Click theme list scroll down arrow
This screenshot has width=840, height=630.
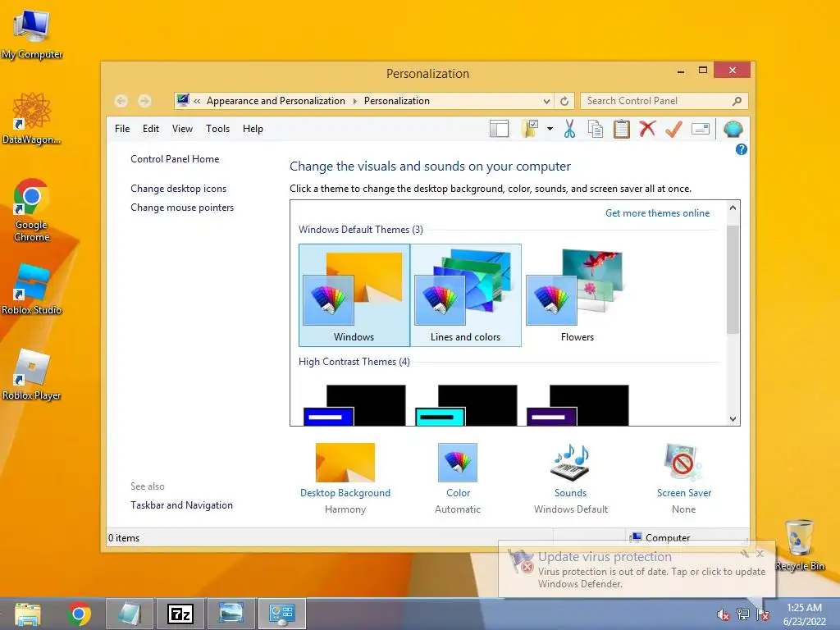[x=733, y=419]
